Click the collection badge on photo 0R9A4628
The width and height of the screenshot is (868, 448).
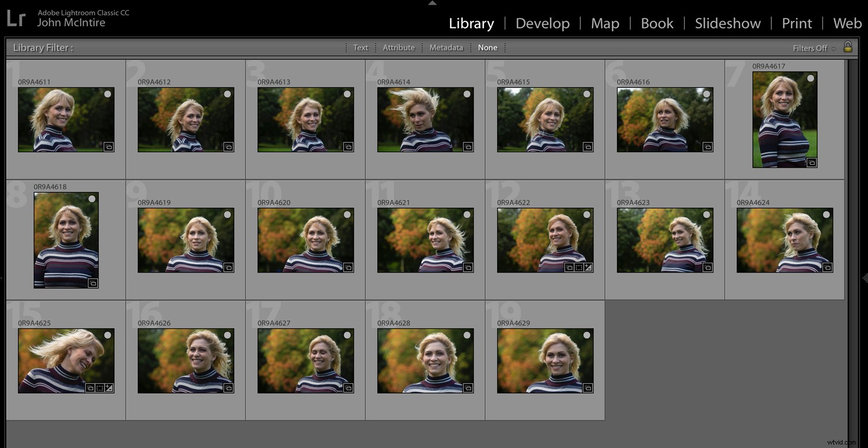467,387
